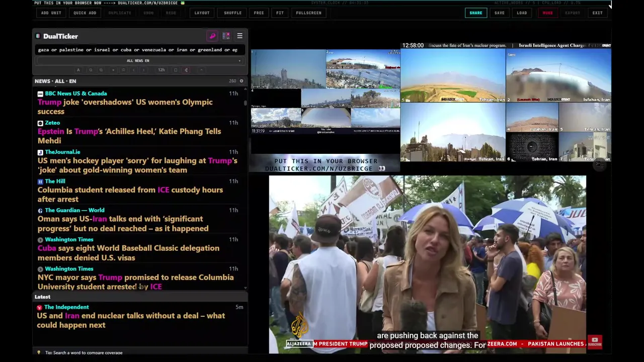
Task: Switch to FREE layout mode
Action: pyautogui.click(x=259, y=13)
